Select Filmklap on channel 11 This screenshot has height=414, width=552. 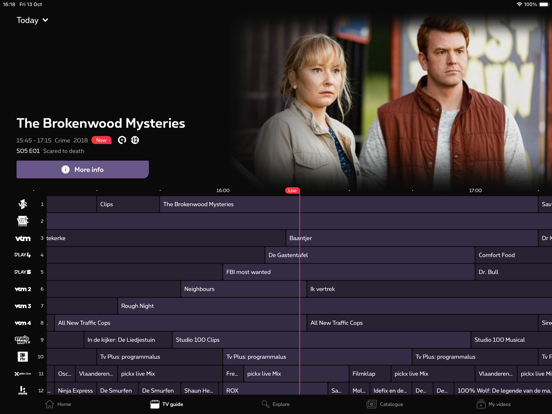[370, 374]
